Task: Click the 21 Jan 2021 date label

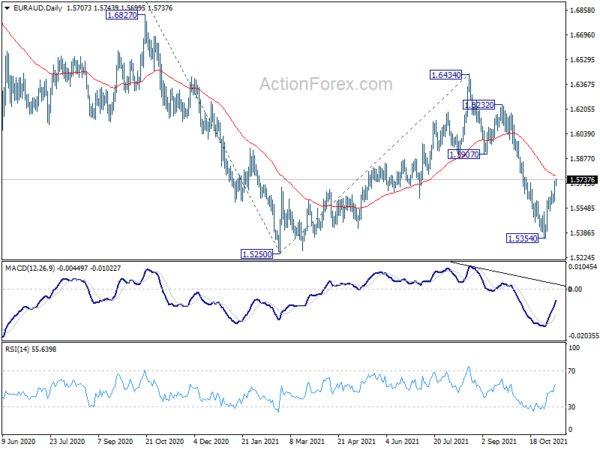Action: [x=261, y=441]
